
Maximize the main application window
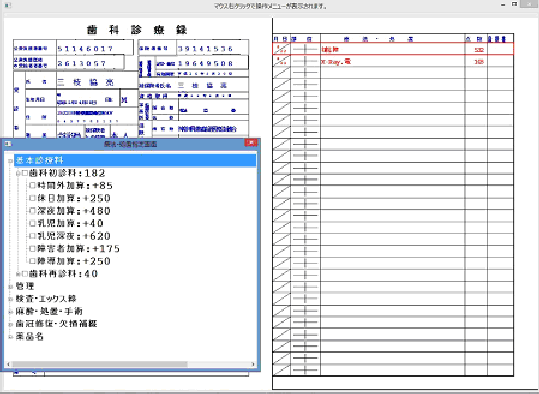[x=515, y=4]
